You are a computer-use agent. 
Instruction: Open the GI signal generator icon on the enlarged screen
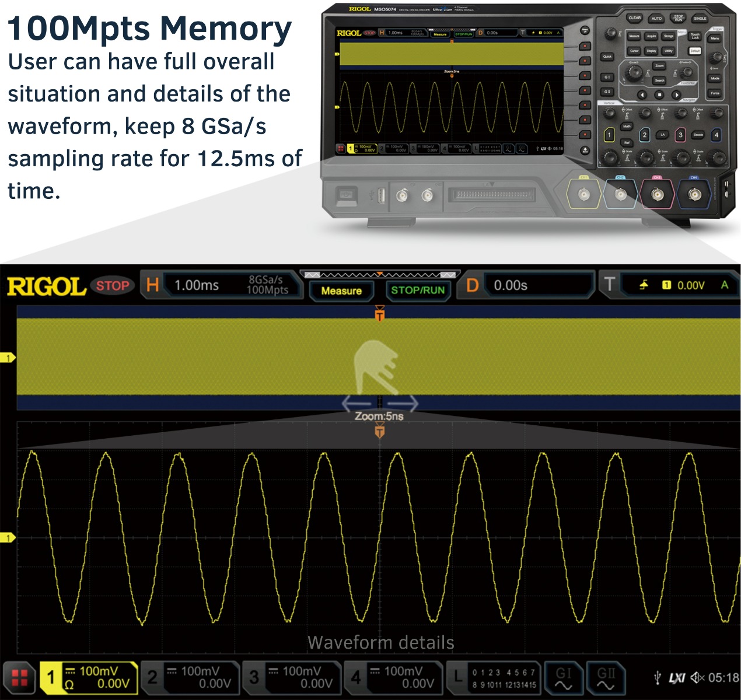pyautogui.click(x=563, y=678)
